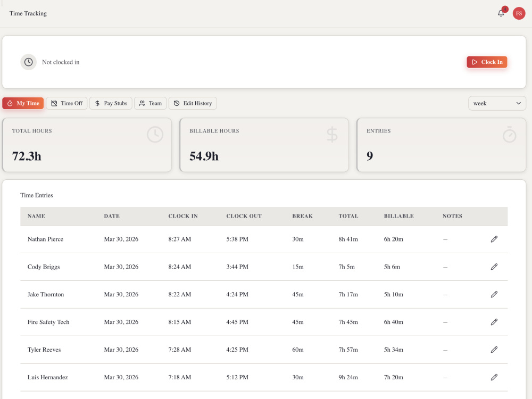Click the BILLABLE column header

398,216
